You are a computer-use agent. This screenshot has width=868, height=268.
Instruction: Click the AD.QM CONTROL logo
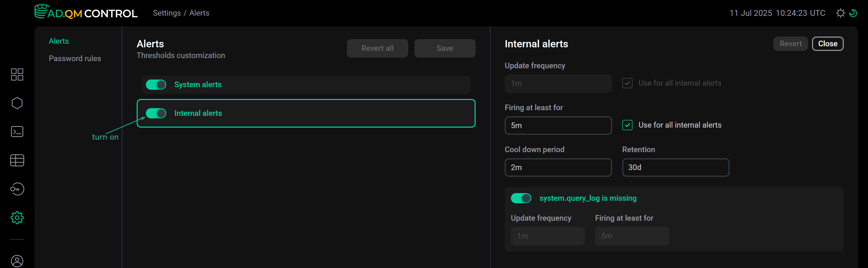pos(86,13)
